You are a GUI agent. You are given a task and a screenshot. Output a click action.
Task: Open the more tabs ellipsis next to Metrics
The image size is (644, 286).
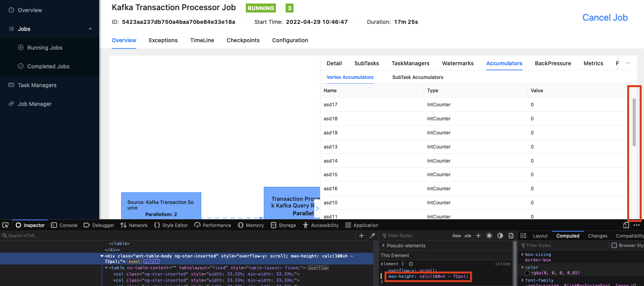[x=628, y=63]
